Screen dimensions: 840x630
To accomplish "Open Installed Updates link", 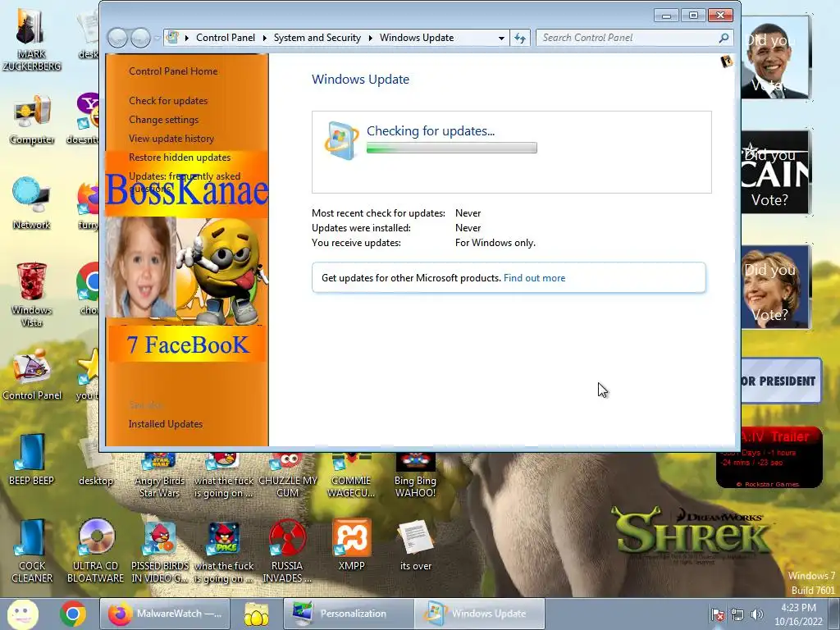I will (x=166, y=424).
